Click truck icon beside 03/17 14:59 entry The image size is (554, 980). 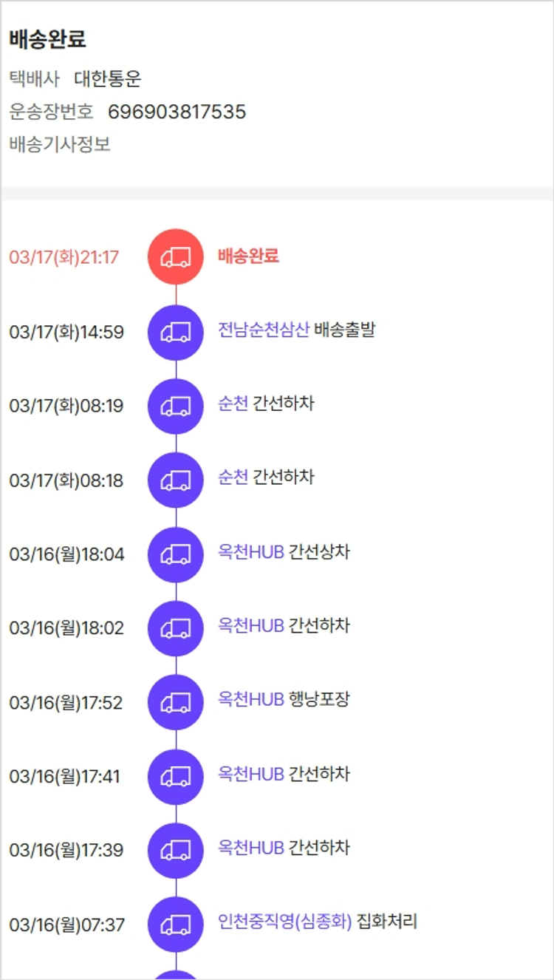tap(176, 332)
